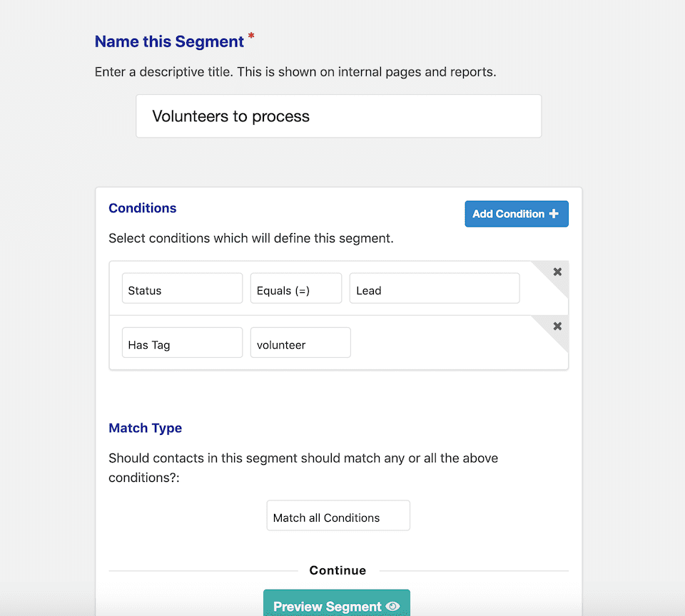This screenshot has width=685, height=616.
Task: Open the Status field selector
Action: point(182,288)
